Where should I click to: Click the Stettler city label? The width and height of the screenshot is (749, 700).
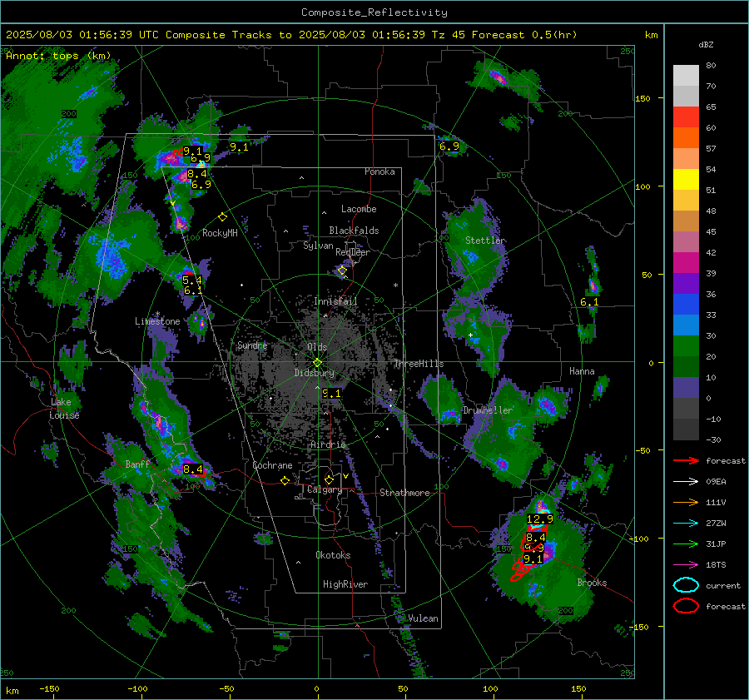pyautogui.click(x=485, y=241)
